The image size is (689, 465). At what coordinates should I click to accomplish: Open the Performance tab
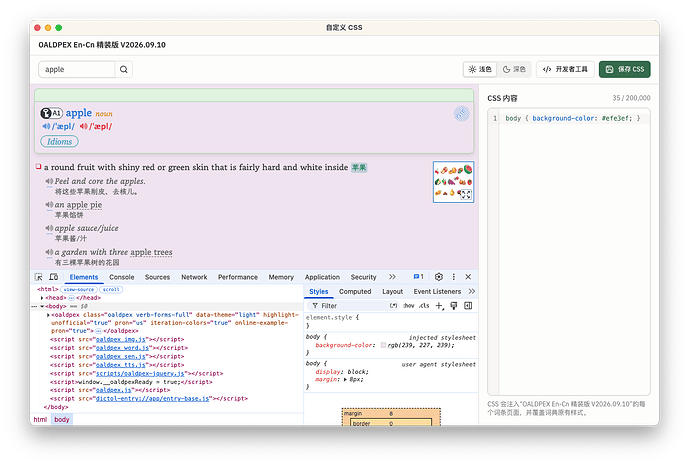238,277
